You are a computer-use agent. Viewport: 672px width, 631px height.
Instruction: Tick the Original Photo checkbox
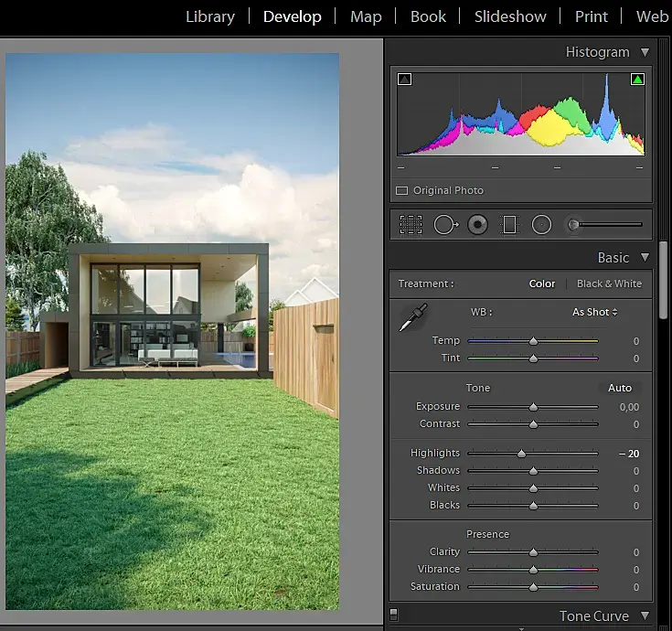point(401,190)
